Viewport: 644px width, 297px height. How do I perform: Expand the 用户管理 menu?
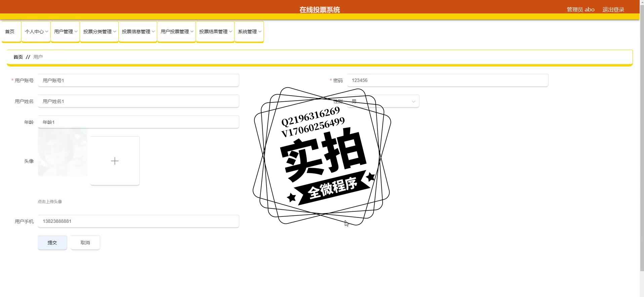coord(65,32)
